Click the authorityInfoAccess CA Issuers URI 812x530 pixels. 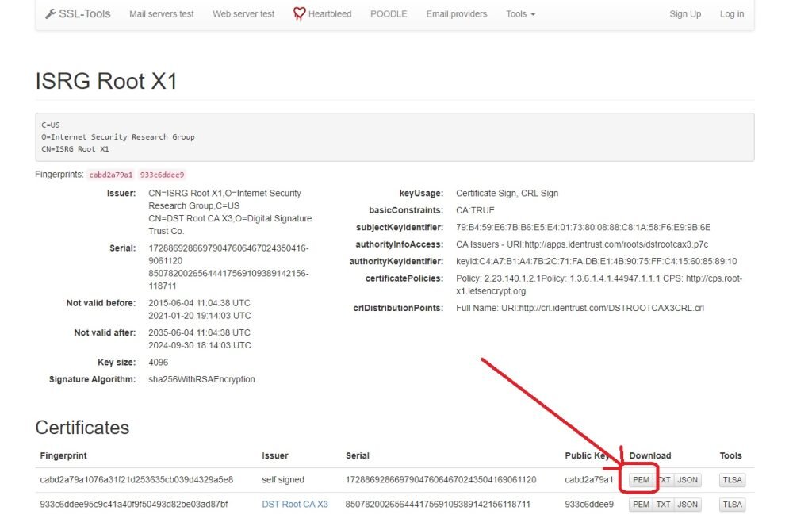tap(582, 244)
